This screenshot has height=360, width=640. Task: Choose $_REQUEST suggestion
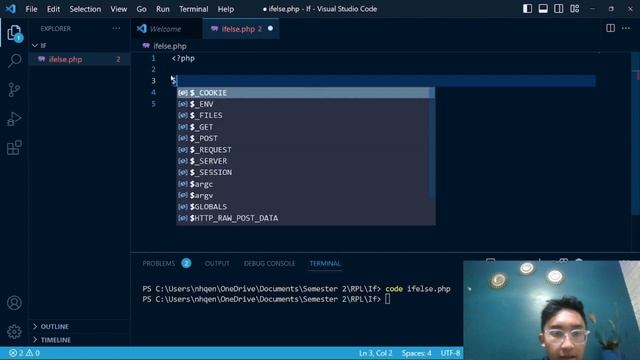(x=303, y=150)
